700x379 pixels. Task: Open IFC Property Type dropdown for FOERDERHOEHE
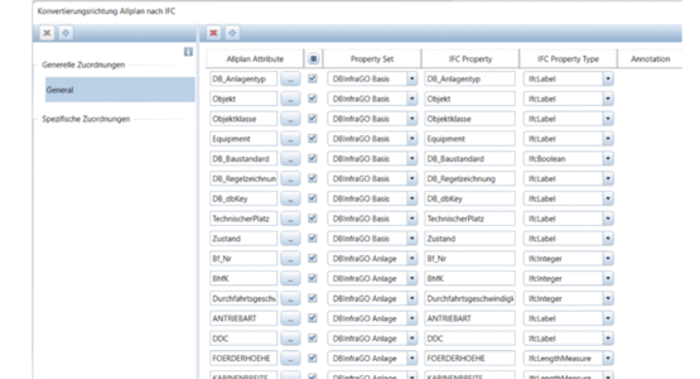click(x=608, y=358)
